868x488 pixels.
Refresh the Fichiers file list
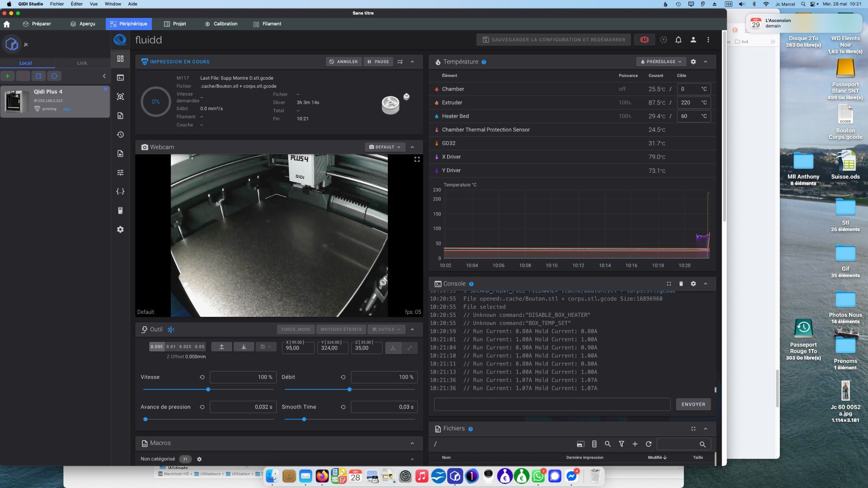click(x=648, y=444)
